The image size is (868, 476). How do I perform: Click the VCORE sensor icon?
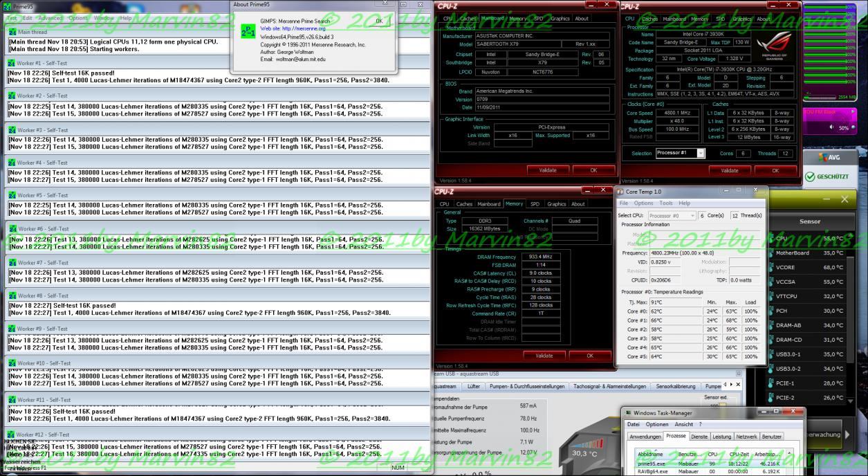point(770,268)
